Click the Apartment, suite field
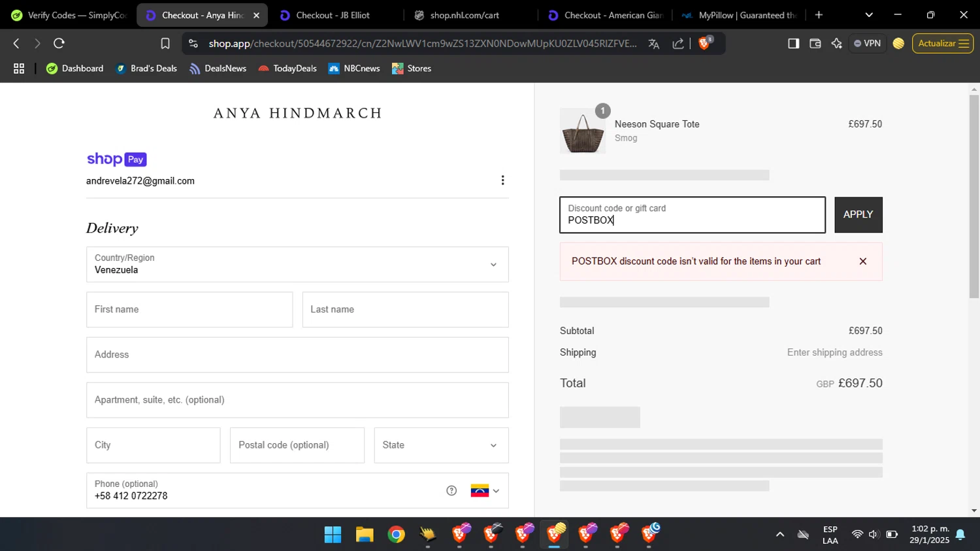 click(x=297, y=400)
